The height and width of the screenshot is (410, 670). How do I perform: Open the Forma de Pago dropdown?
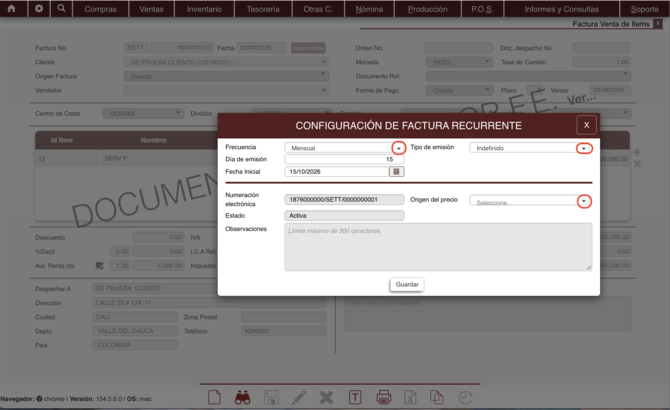point(460,90)
